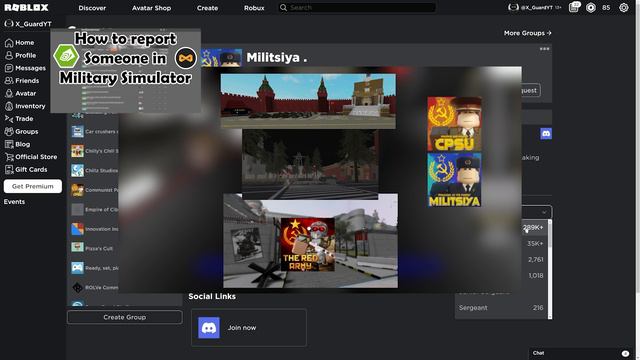Open the Blog sidebar icon
The width and height of the screenshot is (640, 360).
(x=9, y=144)
